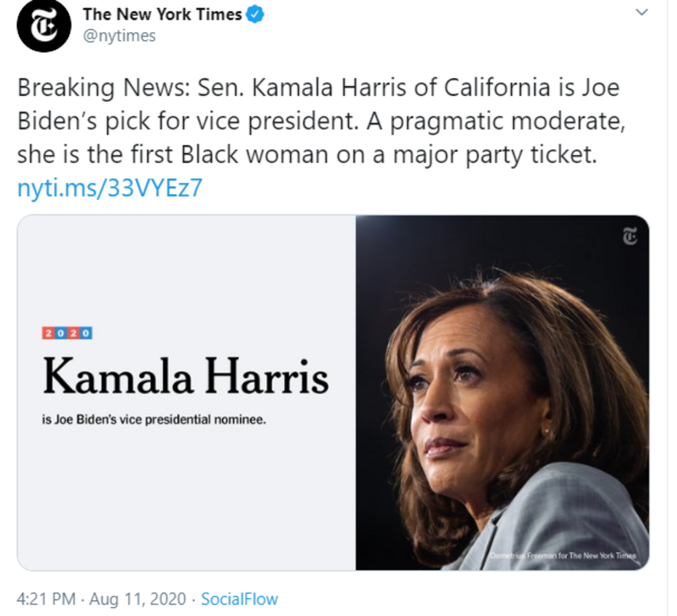Viewport: 677px width, 616px height.
Task: Click the @nytimes handle
Action: click(x=119, y=36)
